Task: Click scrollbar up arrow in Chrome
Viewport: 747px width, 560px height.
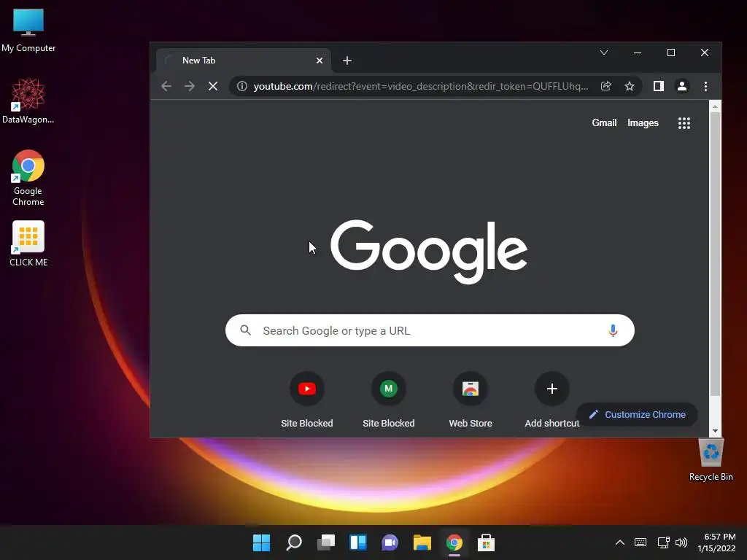Action: [x=715, y=106]
